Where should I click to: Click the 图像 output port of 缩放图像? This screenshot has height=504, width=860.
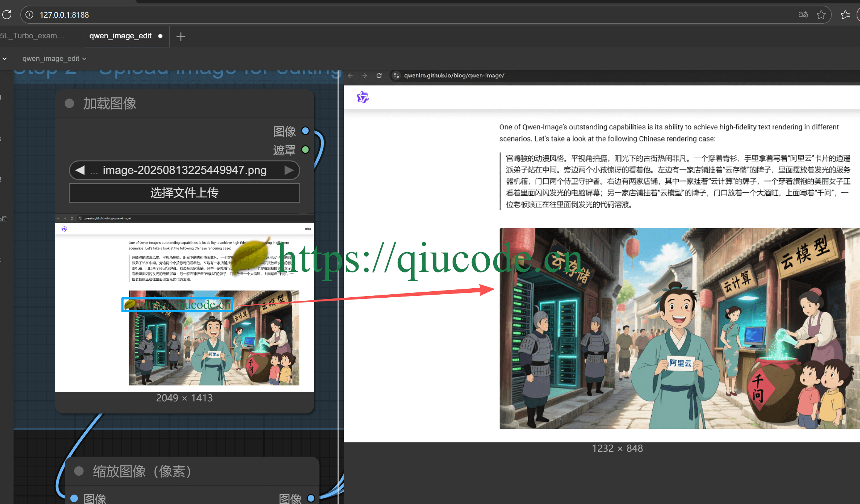click(x=311, y=498)
